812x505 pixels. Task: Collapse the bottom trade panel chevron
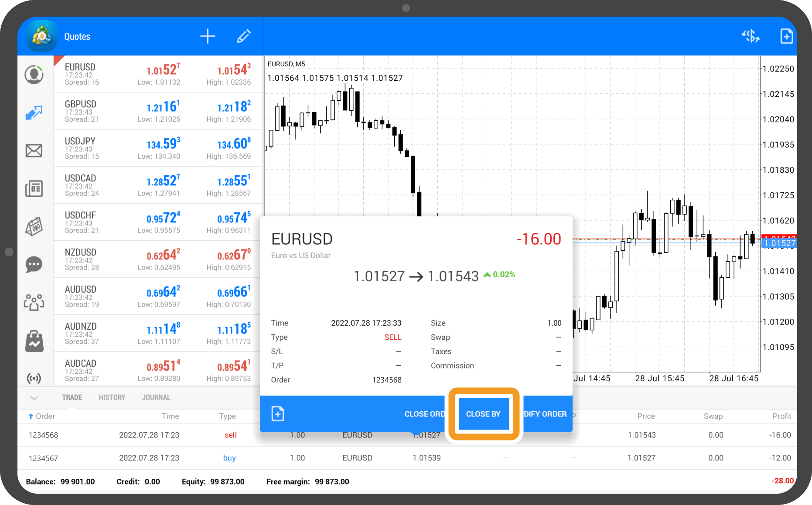coord(34,398)
